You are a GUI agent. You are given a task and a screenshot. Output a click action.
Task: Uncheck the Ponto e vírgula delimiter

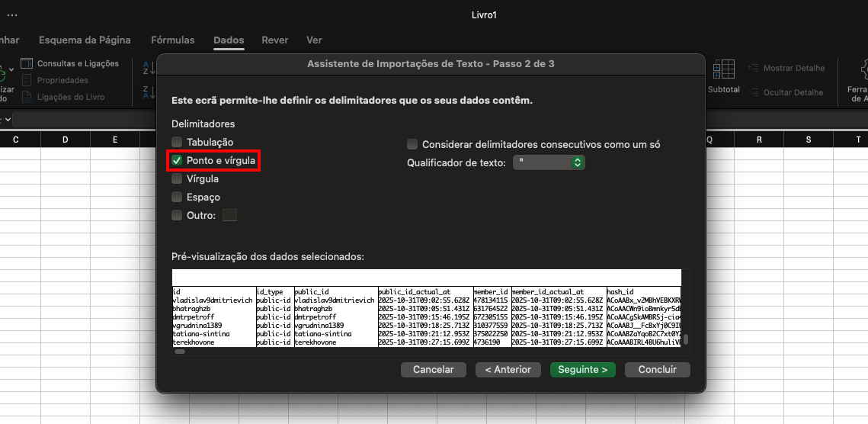coord(177,161)
